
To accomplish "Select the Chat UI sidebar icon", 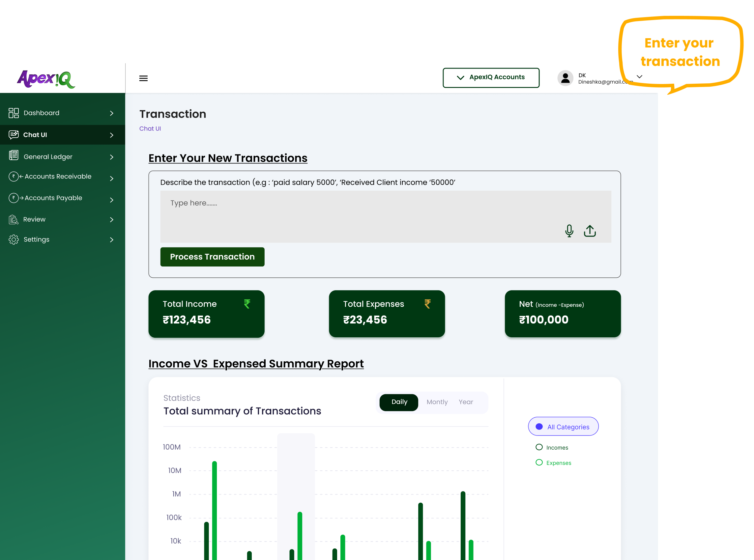I will pyautogui.click(x=14, y=135).
